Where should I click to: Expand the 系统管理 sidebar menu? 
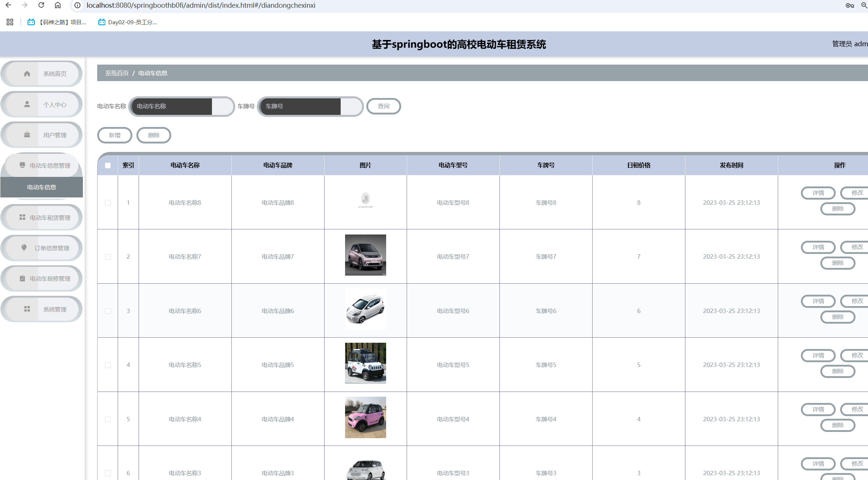pos(55,309)
